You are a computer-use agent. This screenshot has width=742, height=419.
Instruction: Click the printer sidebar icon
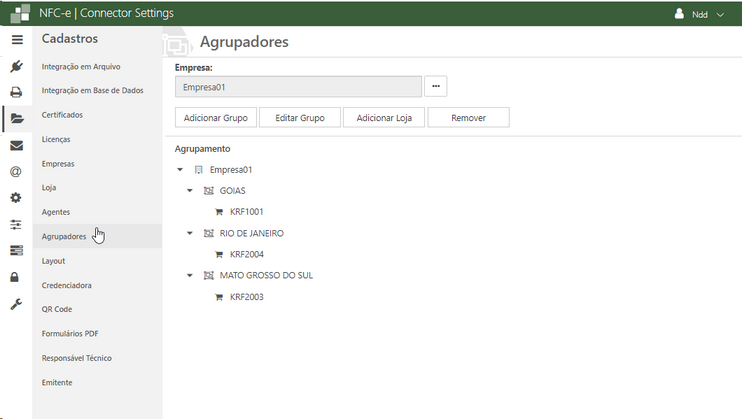17,92
